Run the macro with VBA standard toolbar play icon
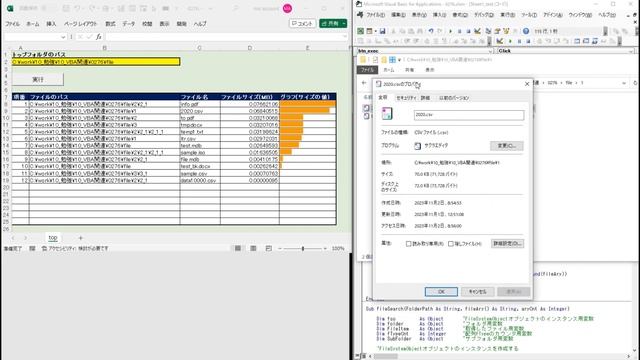640x360 pixels. pos(451,31)
